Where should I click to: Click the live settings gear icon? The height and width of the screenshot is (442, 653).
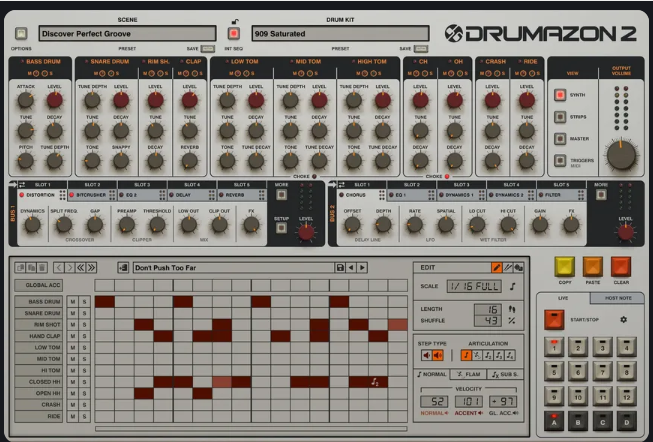623,320
